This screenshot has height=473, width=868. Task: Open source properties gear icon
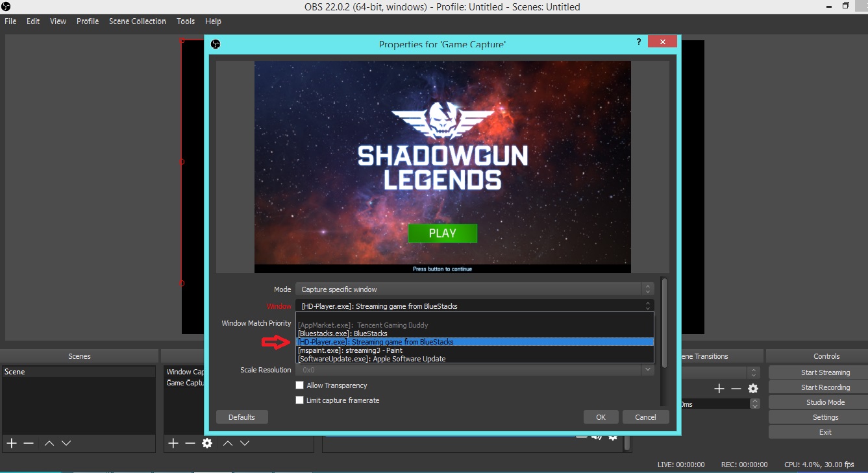tap(207, 443)
